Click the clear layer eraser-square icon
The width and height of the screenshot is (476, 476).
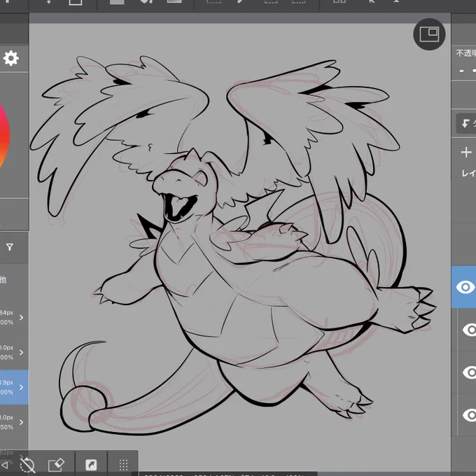56,465
